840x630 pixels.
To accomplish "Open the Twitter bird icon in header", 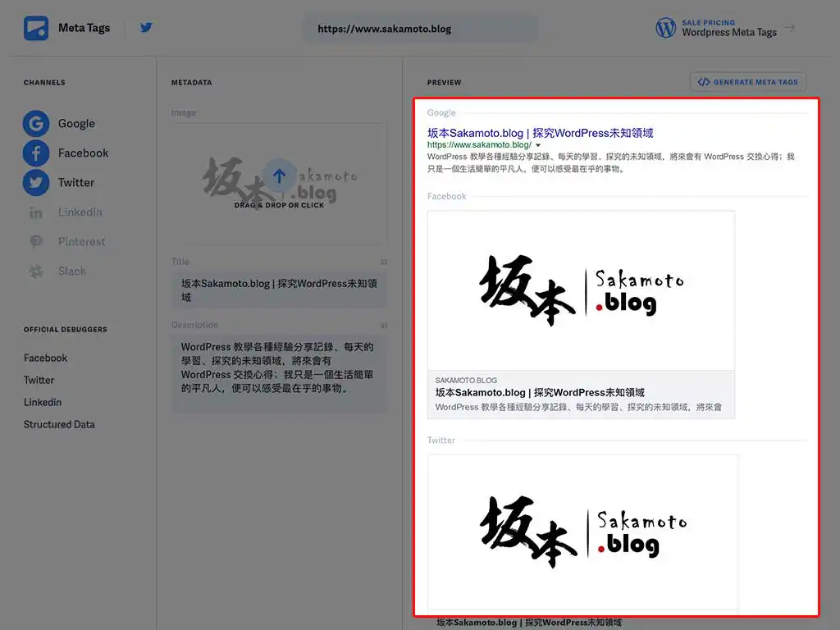I will (146, 28).
